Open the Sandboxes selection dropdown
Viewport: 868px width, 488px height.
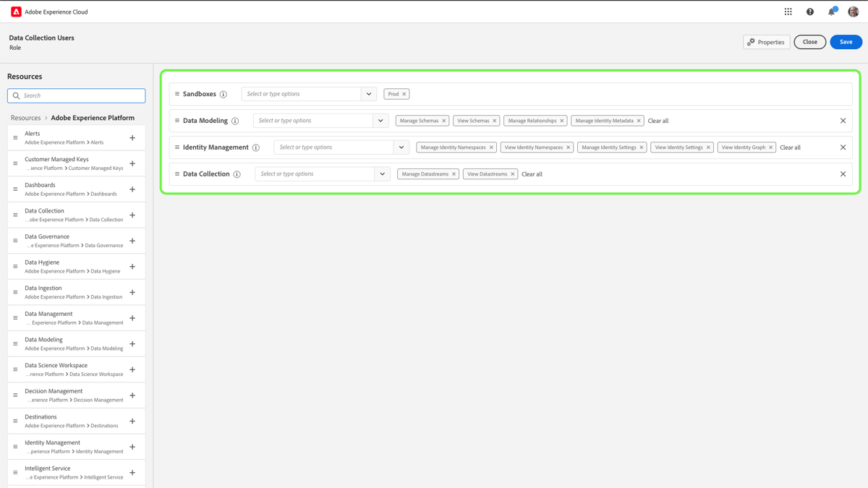[x=369, y=93]
